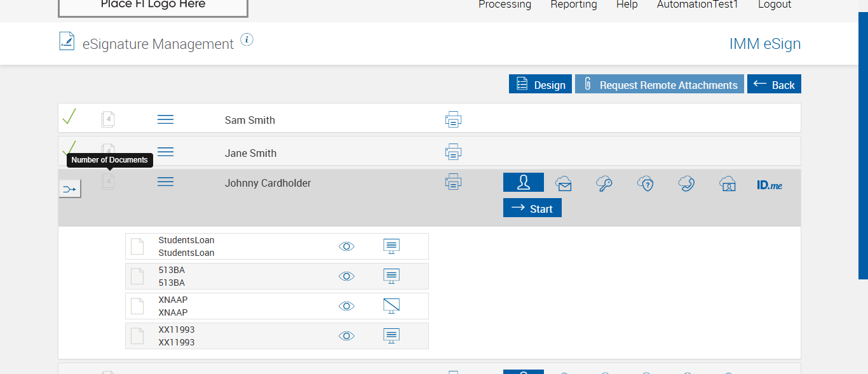Choose the cloud key password authentication icon
868x374 pixels.
(x=604, y=184)
